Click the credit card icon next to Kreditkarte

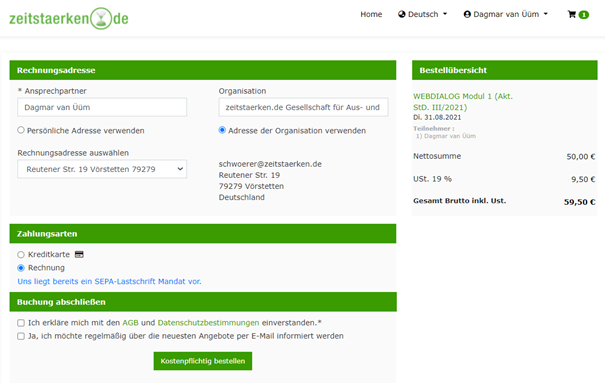(x=79, y=255)
